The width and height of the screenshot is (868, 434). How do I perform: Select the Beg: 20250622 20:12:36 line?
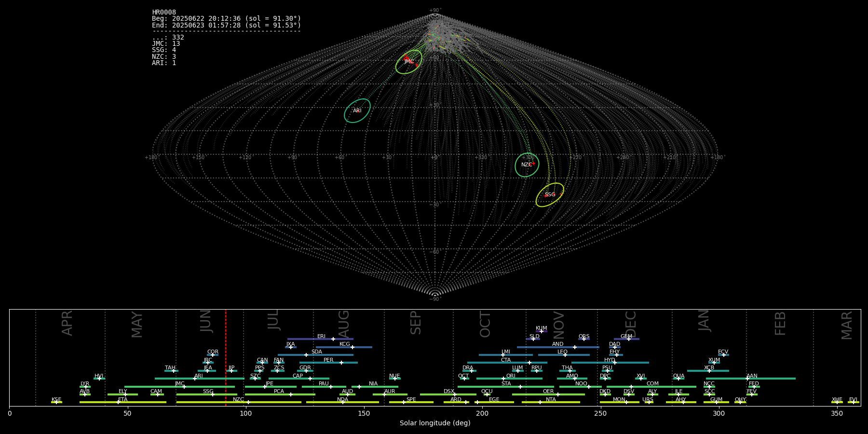pyautogui.click(x=226, y=19)
